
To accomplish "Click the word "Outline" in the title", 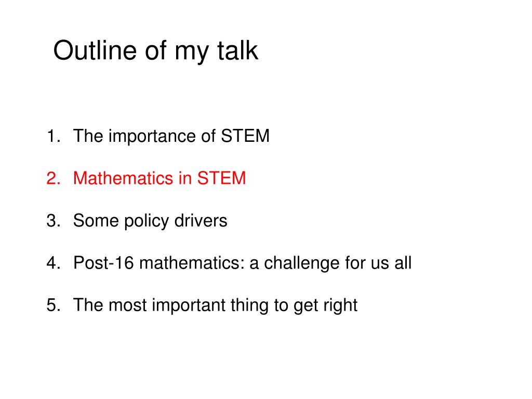I will 95,50.
